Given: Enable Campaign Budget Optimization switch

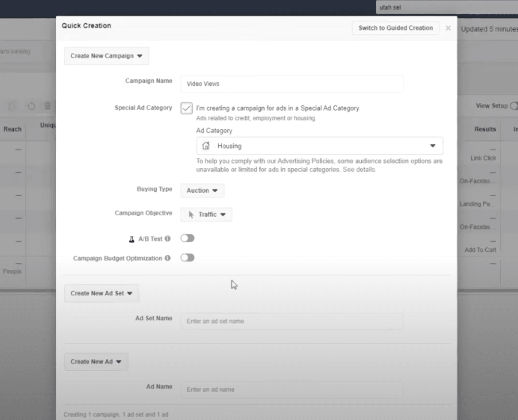Looking at the screenshot, I should pyautogui.click(x=187, y=257).
